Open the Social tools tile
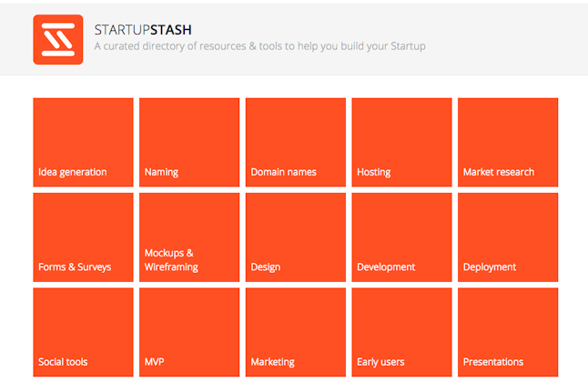Screen dimensions: 588x382 pyautogui.click(x=83, y=332)
